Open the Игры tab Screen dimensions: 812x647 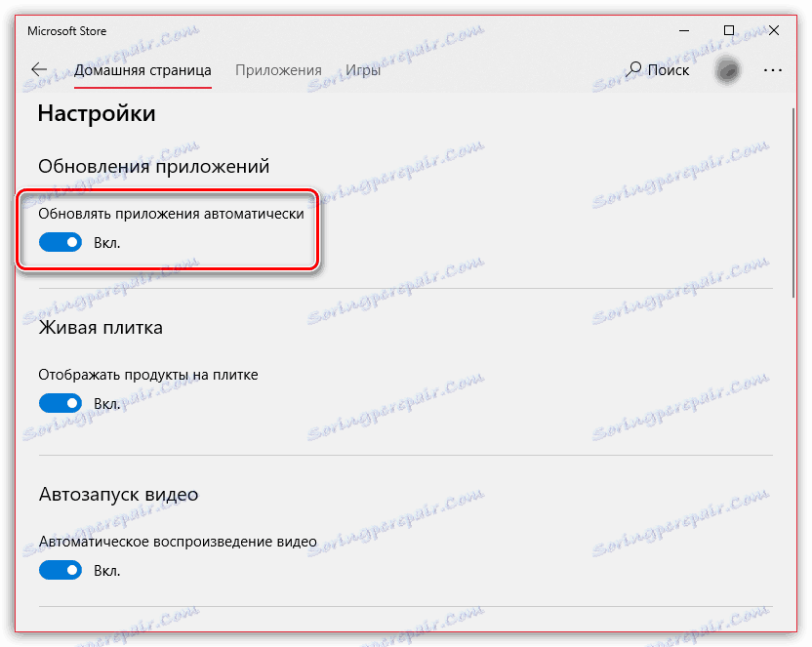[362, 69]
